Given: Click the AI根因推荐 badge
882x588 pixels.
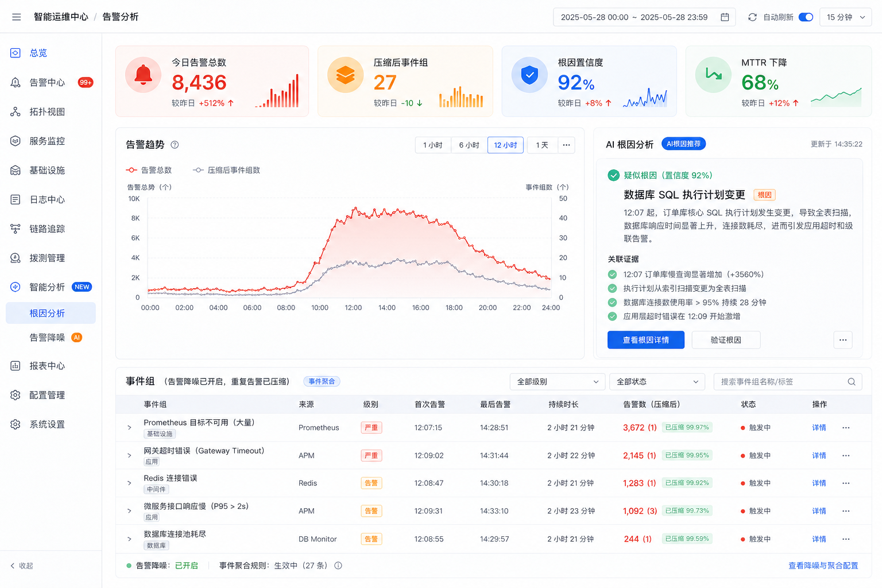Looking at the screenshot, I should point(683,144).
